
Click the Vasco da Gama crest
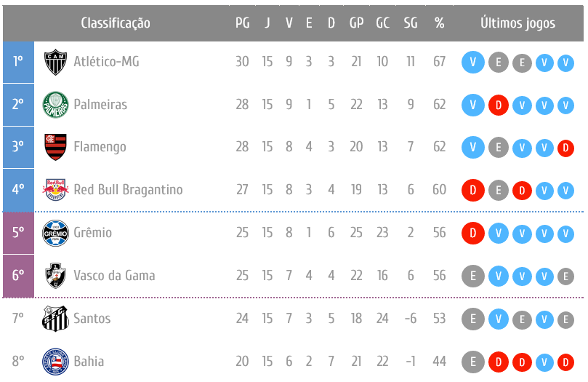(55, 276)
